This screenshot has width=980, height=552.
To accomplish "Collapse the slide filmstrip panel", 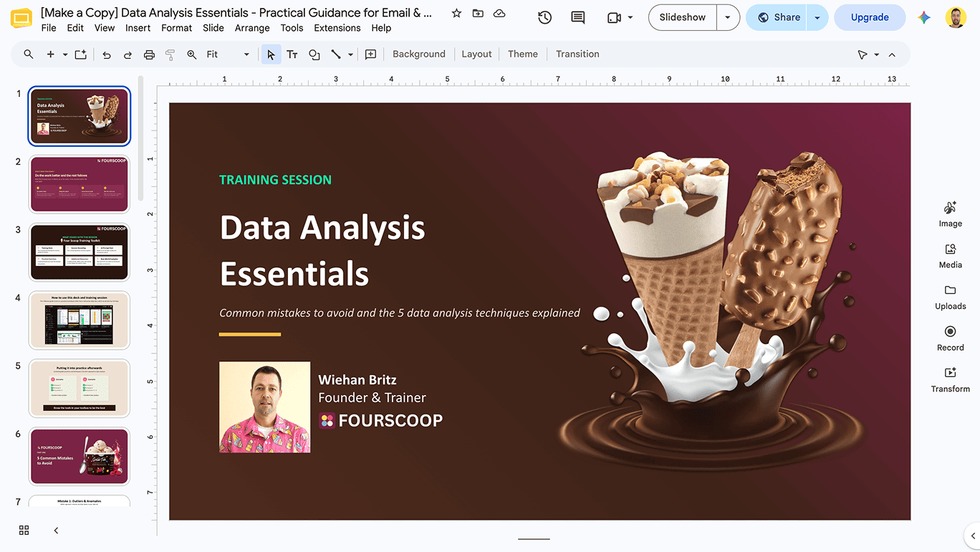I will point(56,530).
